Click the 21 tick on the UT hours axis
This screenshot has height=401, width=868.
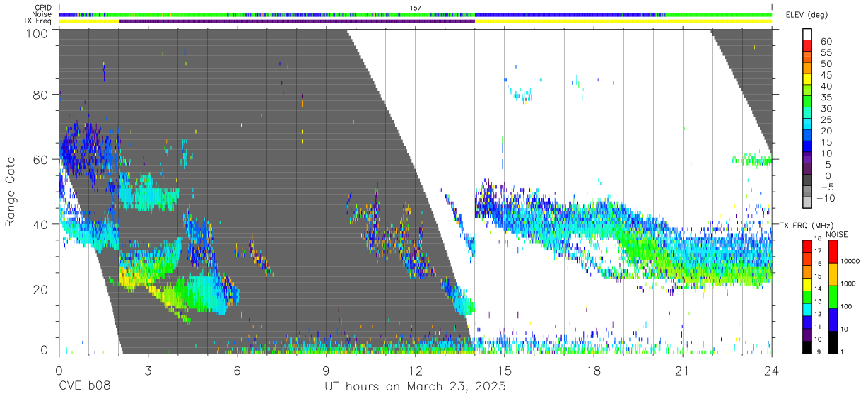[682, 370]
